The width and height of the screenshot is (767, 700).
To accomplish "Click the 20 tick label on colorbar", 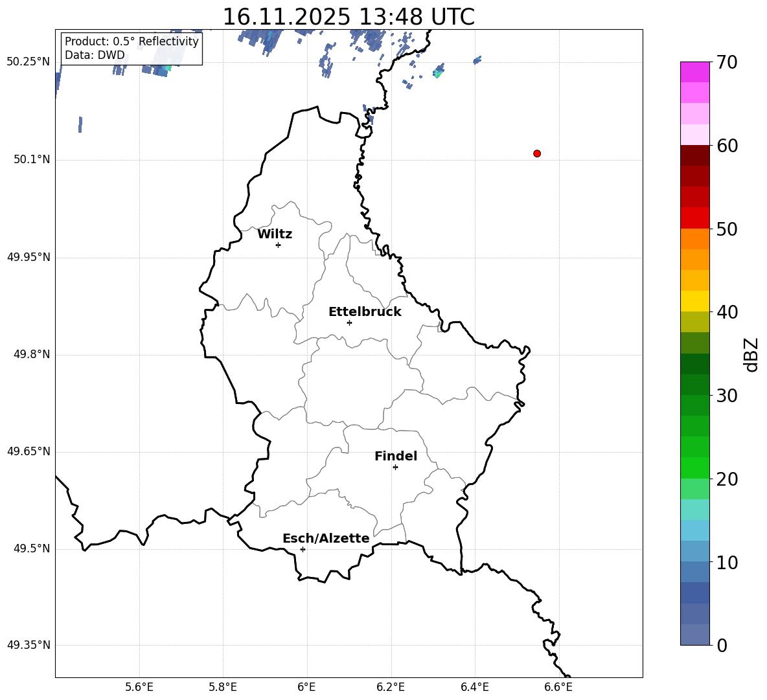I will click(727, 479).
